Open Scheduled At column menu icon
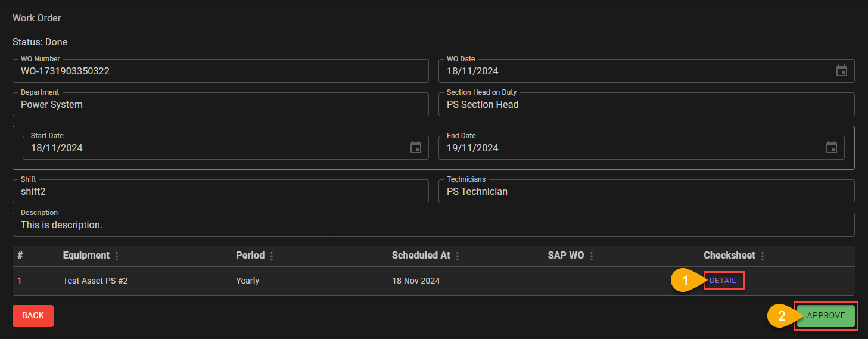 [x=458, y=256]
